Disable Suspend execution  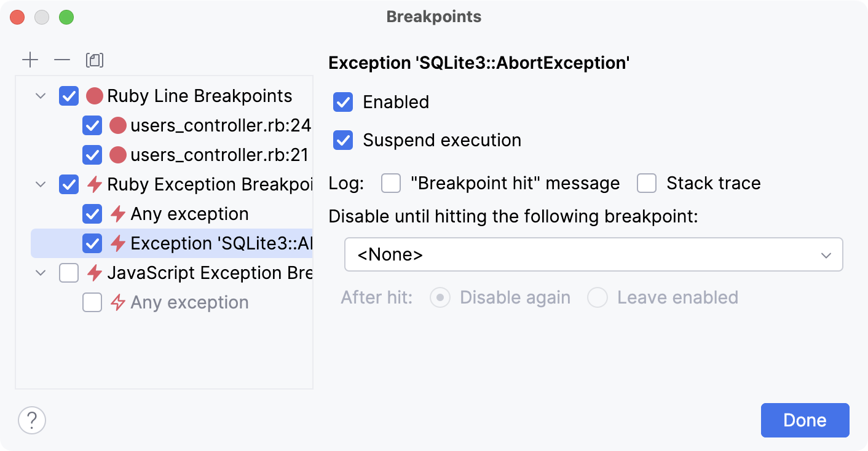click(x=342, y=140)
